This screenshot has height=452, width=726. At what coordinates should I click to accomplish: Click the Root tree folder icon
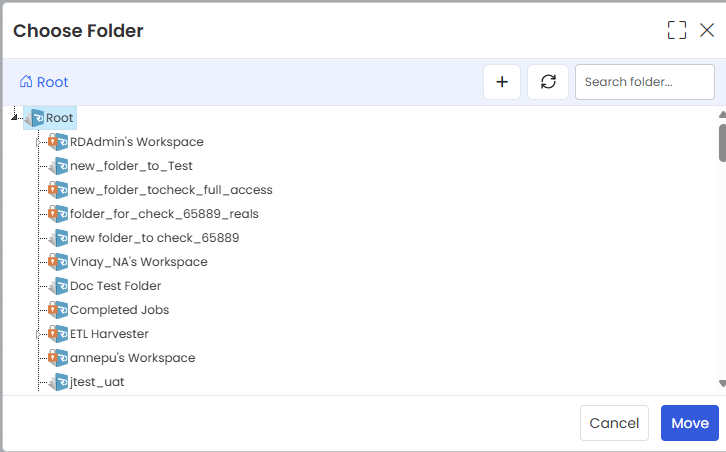pyautogui.click(x=34, y=118)
